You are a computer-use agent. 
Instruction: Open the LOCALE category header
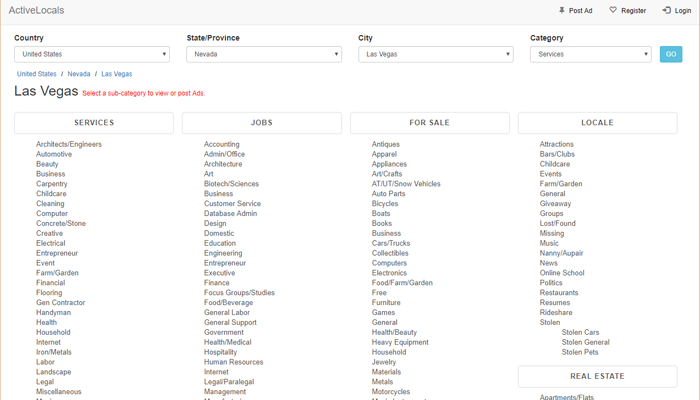point(597,123)
